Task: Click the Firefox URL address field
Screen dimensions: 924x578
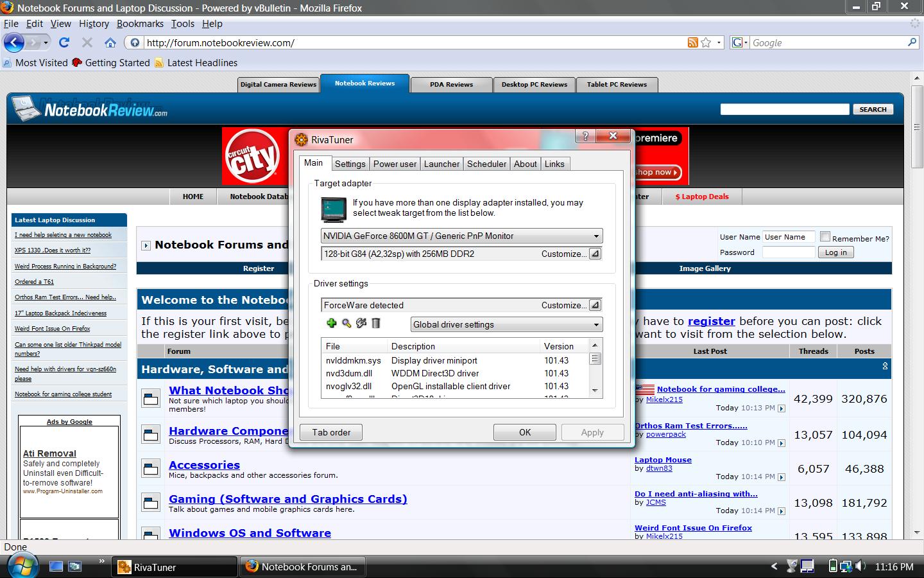Action: 414,42
